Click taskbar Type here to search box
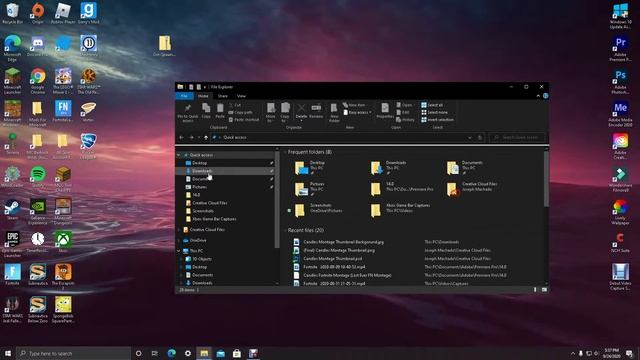The image size is (640, 360). [x=73, y=353]
